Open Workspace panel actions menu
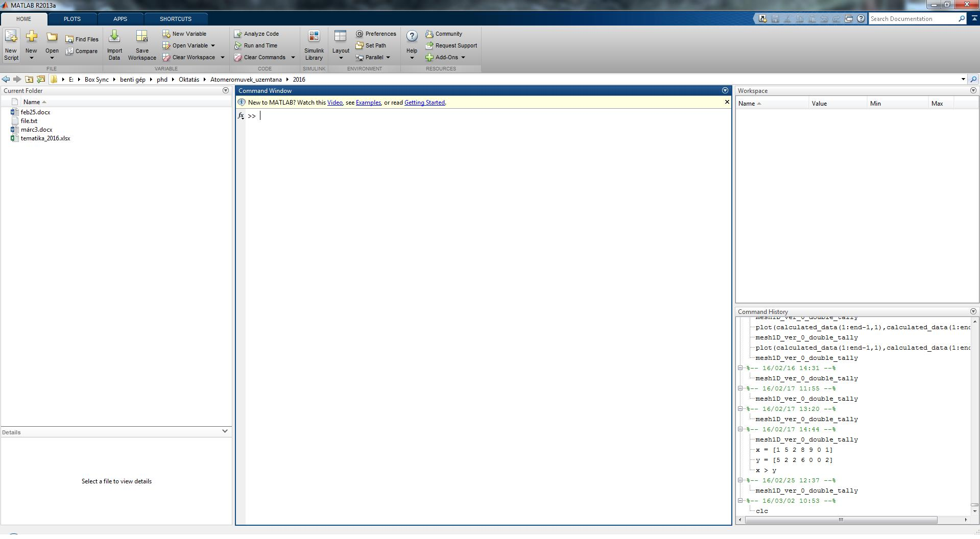 coord(973,90)
